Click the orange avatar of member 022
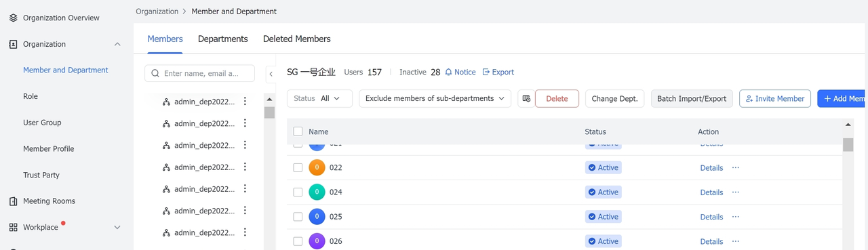The width and height of the screenshot is (868, 250). tap(317, 167)
